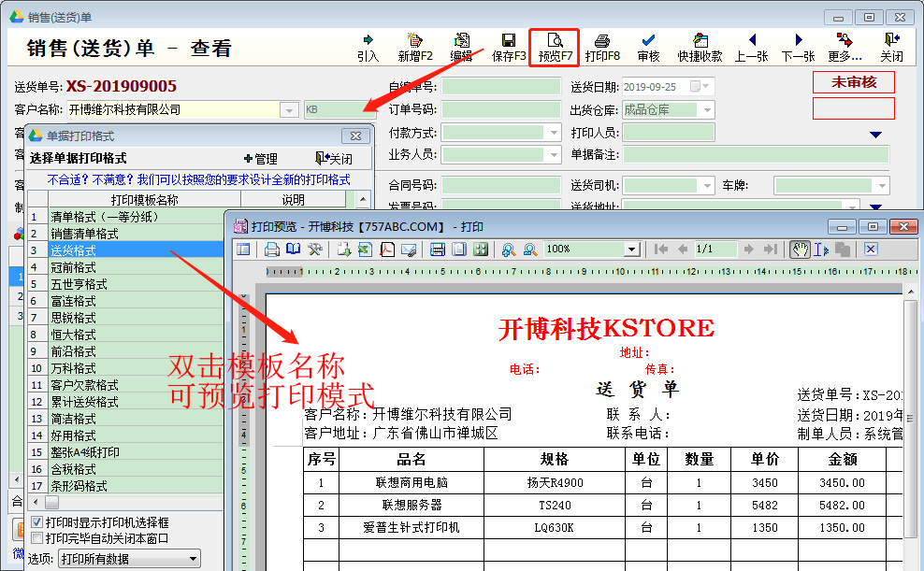
Task: Click first page navigation arrow
Action: [x=661, y=249]
